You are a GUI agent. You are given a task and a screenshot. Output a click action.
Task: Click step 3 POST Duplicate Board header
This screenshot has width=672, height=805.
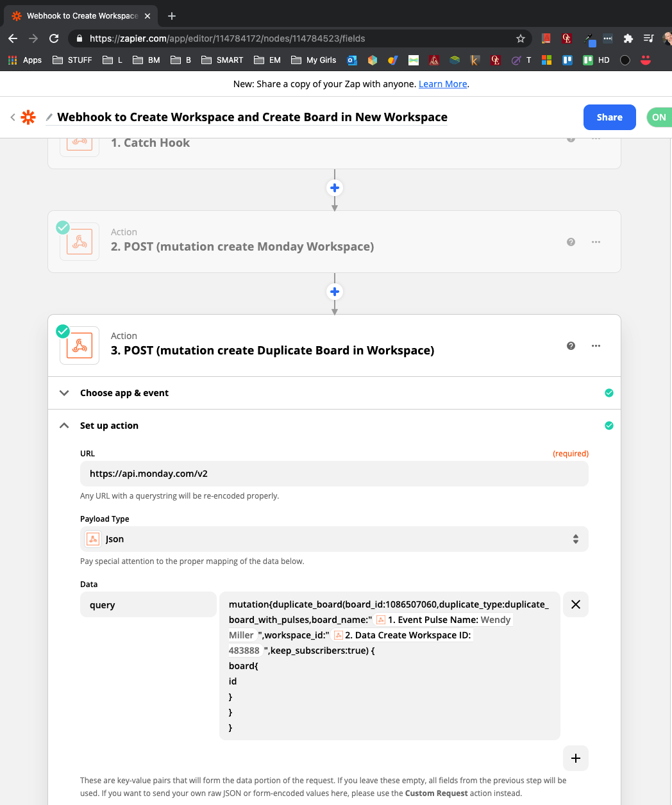(334, 345)
